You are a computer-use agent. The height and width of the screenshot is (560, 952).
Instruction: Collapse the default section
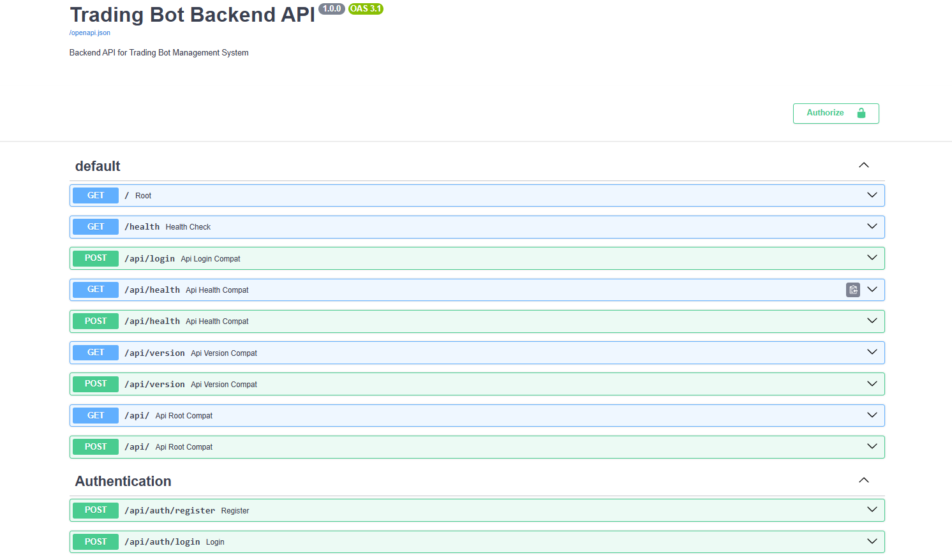tap(863, 166)
